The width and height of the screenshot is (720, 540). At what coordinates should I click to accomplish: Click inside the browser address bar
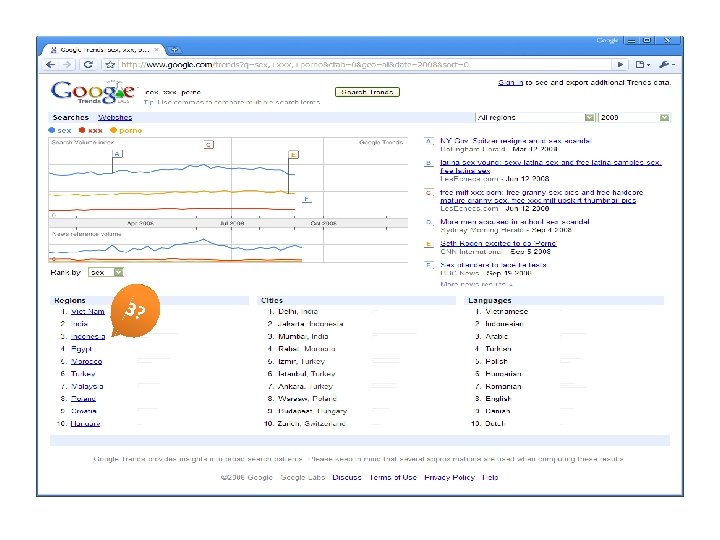(x=363, y=65)
